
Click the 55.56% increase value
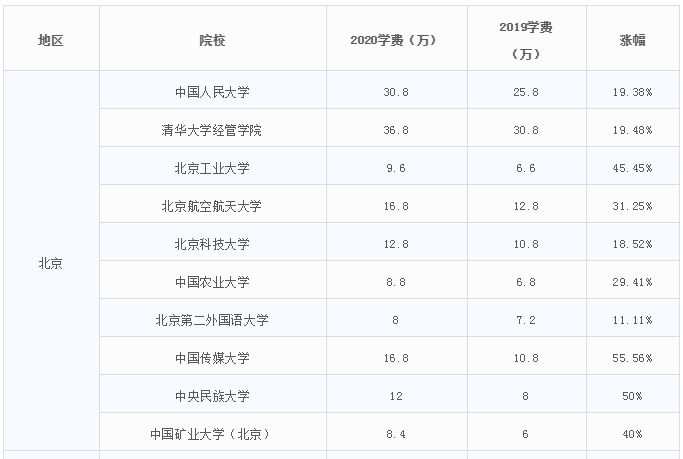point(632,358)
